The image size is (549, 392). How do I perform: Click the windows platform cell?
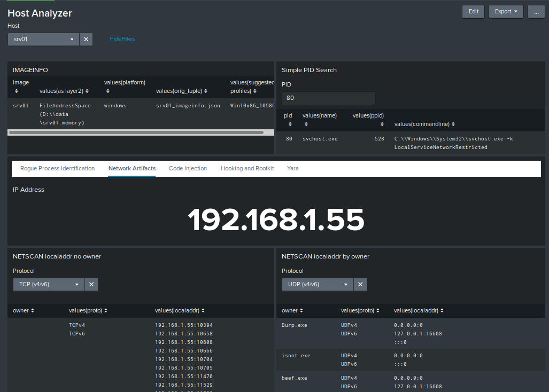tap(115, 106)
